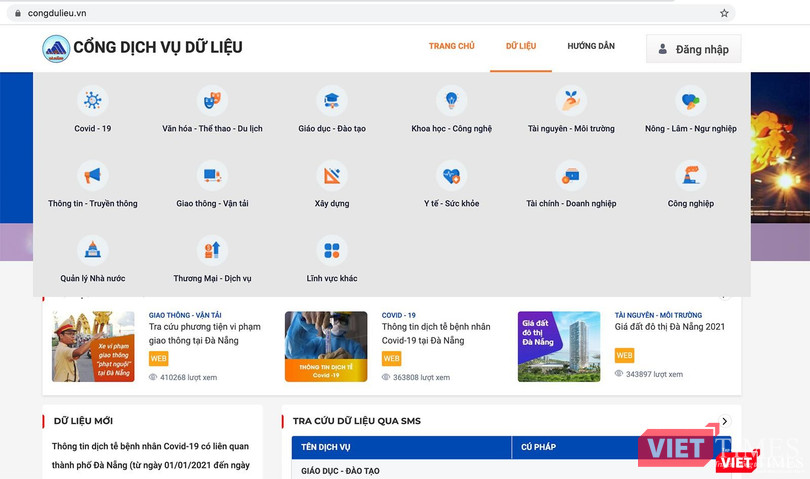Open the traffic police thumbnail image

pyautogui.click(x=93, y=346)
